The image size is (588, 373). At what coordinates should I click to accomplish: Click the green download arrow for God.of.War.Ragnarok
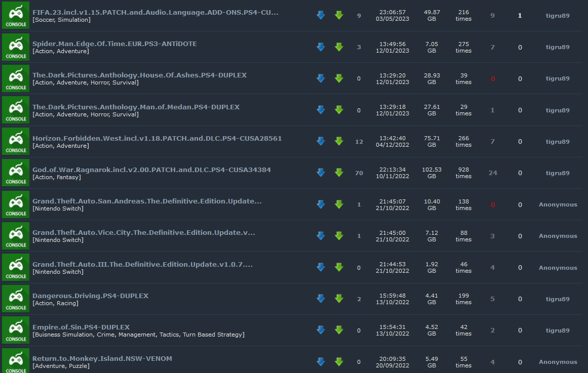339,173
